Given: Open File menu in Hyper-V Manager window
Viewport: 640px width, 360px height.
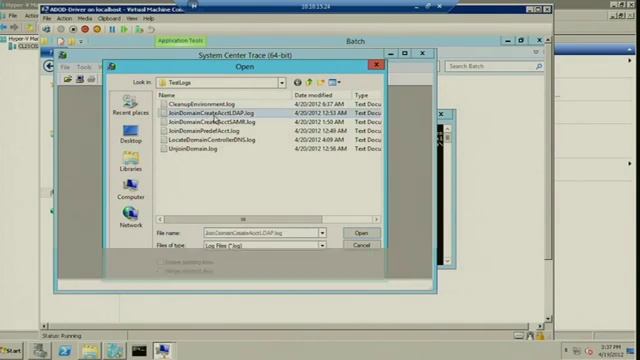Looking at the screenshot, I should click(13, 16).
